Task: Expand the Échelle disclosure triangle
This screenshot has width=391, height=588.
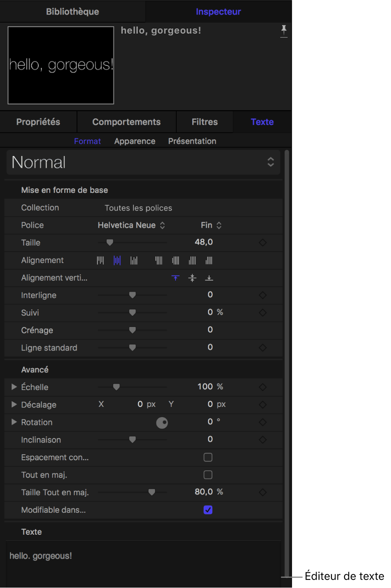Action: coord(14,387)
